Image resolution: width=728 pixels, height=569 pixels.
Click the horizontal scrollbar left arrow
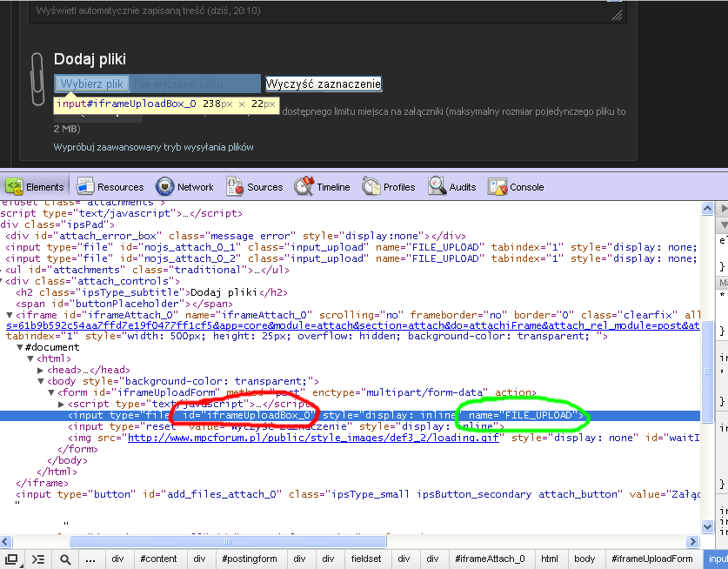[x=5, y=542]
